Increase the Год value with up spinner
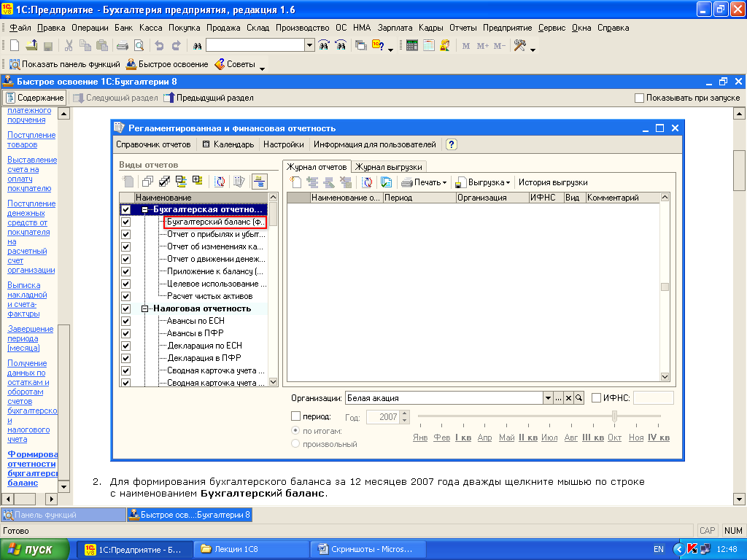747x560 pixels. (x=405, y=413)
